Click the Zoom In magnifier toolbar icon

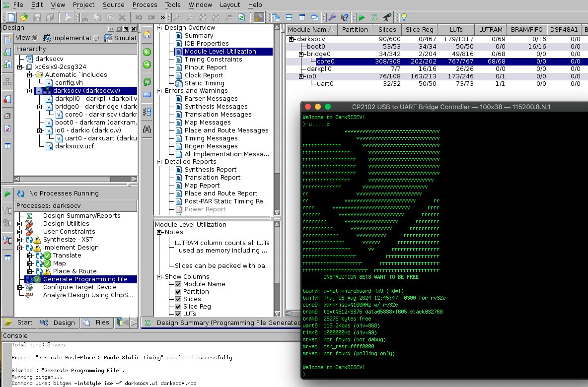tap(178, 17)
